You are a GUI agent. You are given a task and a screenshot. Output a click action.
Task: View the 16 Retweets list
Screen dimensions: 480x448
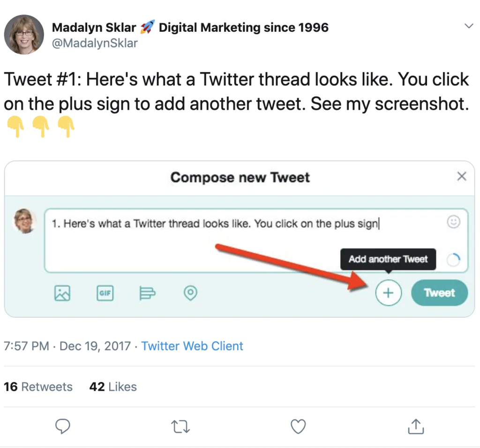point(38,387)
